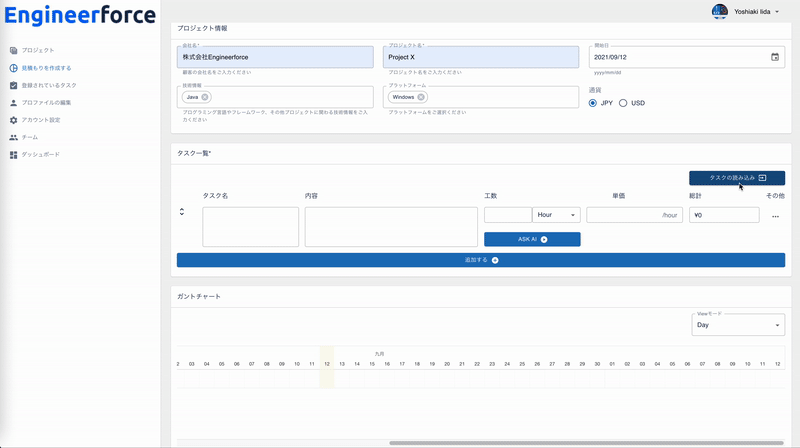Select the JPY currency radio button
The height and width of the screenshot is (448, 800).
point(593,103)
